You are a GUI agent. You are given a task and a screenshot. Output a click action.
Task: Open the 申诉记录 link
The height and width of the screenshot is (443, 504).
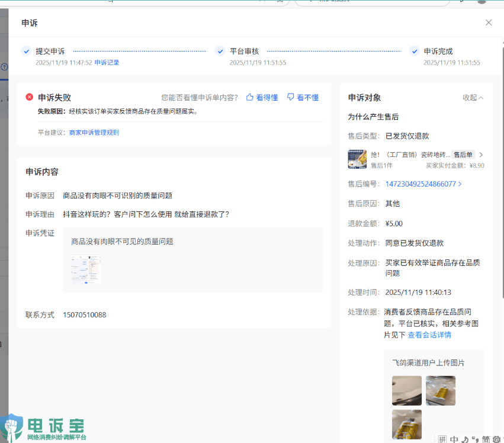(x=107, y=63)
